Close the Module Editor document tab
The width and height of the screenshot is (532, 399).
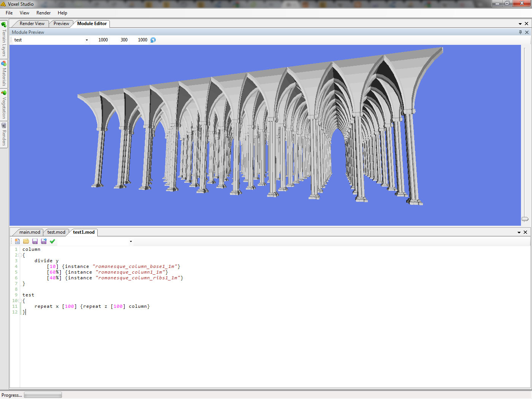coord(526,24)
